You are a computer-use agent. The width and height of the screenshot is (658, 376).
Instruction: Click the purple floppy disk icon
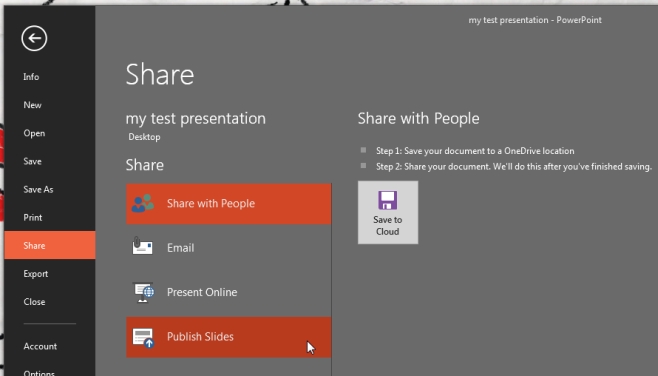tap(387, 200)
